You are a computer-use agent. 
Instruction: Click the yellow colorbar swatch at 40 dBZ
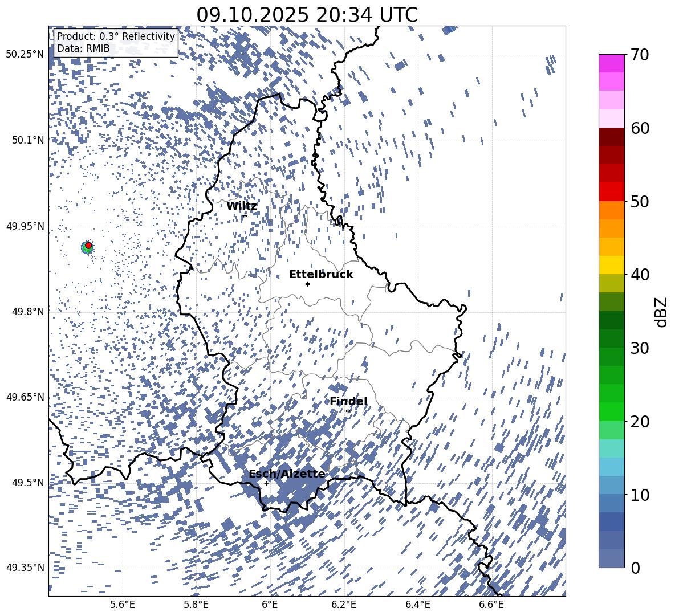tap(612, 265)
